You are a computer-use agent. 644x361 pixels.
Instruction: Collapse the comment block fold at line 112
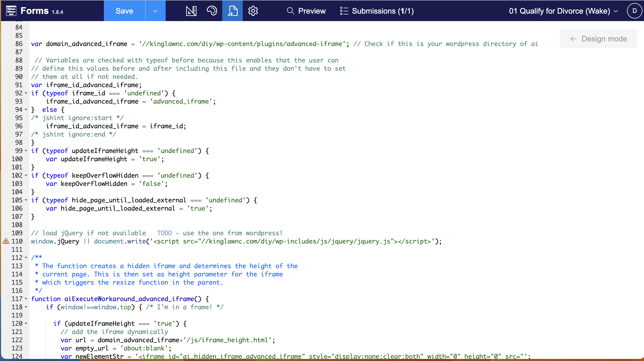26,258
